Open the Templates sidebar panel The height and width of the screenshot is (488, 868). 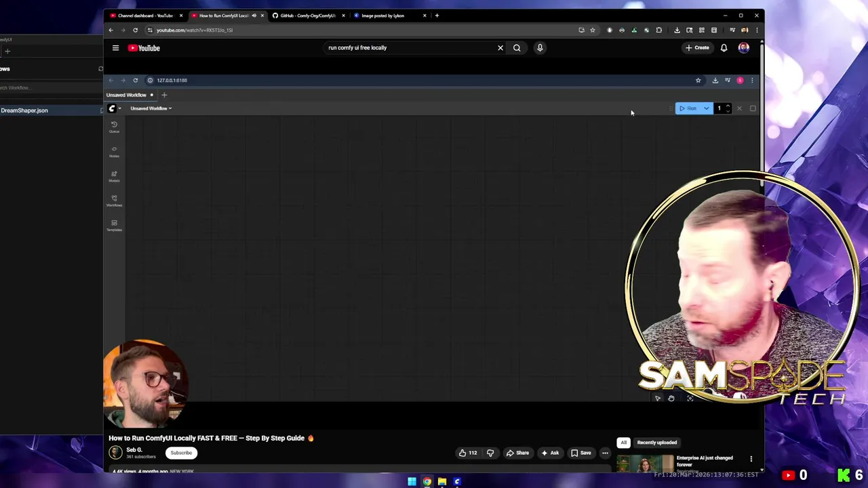(x=114, y=226)
